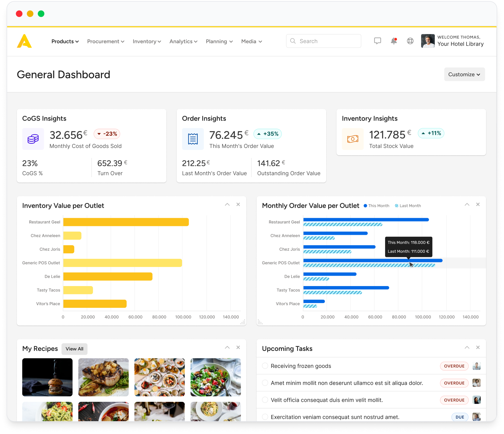The width and height of the screenshot is (504, 434).
Task: Open the help lifebuoy icon
Action: coord(410,41)
